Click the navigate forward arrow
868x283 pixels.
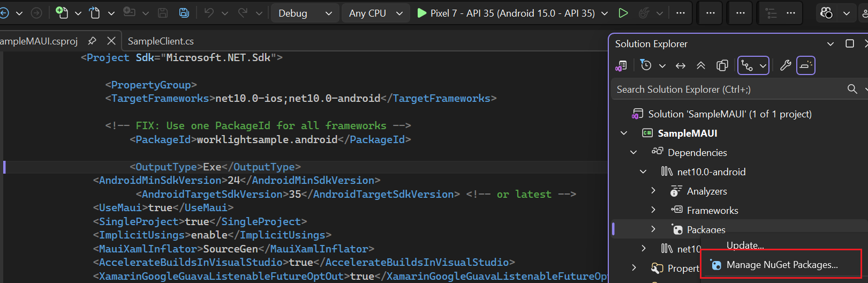point(36,13)
